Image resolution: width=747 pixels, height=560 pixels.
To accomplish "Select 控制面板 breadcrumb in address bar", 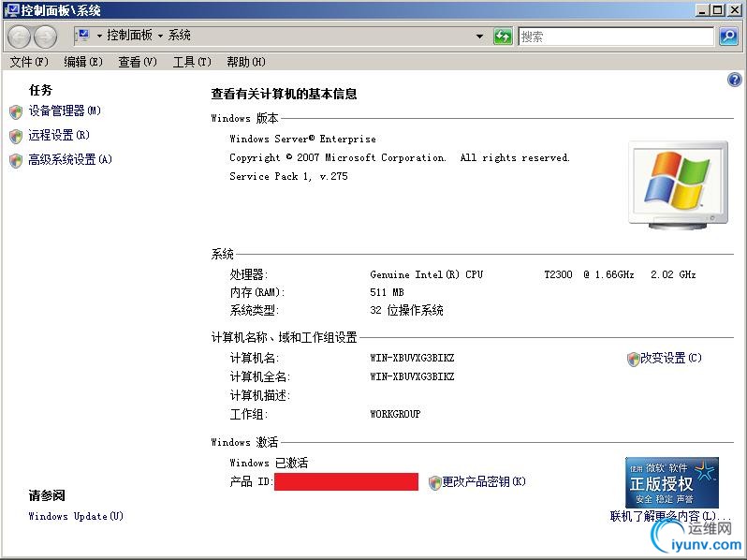I will 129,36.
